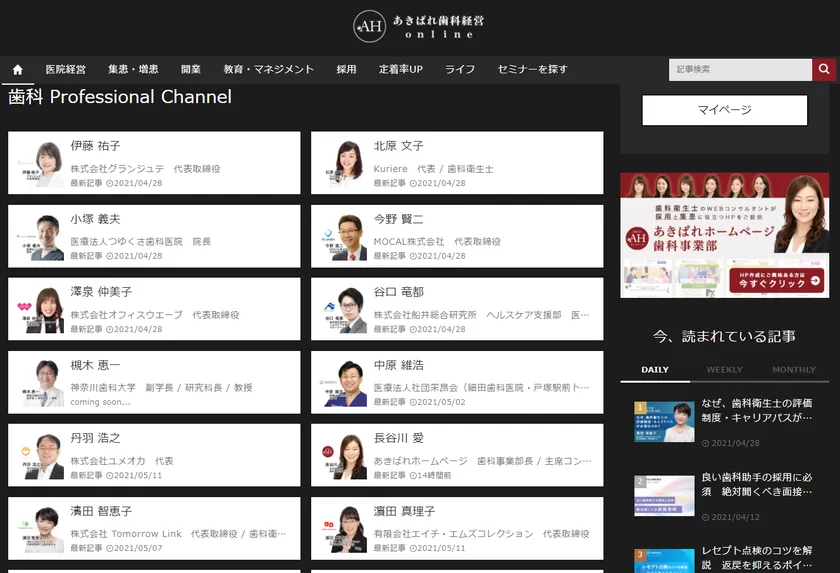Open セミナーを探す in navigation
Screen dimensions: 840x573
click(532, 70)
